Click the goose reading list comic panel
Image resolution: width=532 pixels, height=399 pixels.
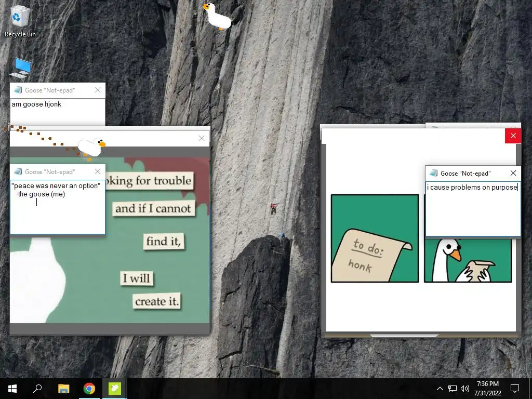tap(468, 260)
